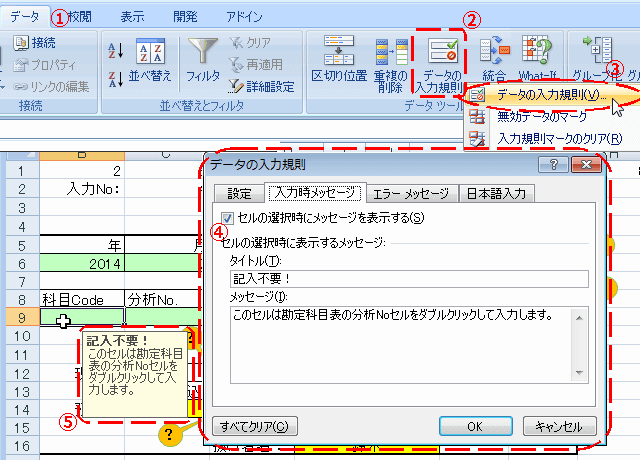Click the ascending sort A-Z icon

click(x=115, y=44)
